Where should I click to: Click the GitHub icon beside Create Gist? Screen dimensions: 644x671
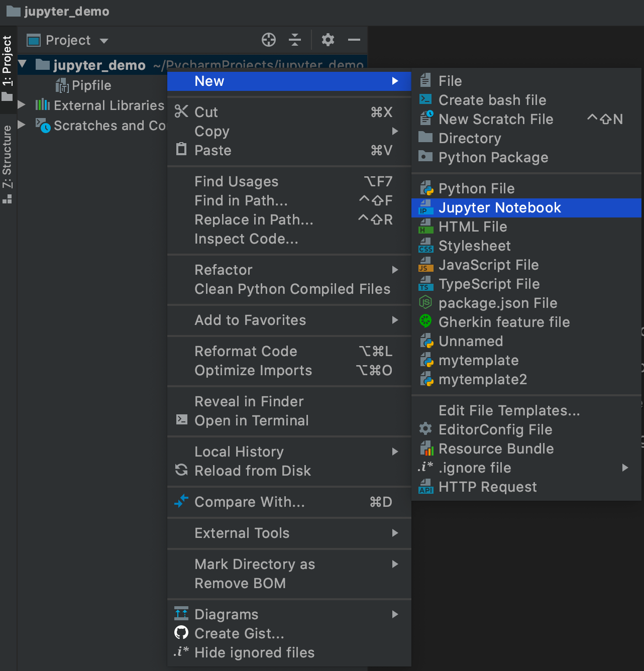tap(181, 632)
